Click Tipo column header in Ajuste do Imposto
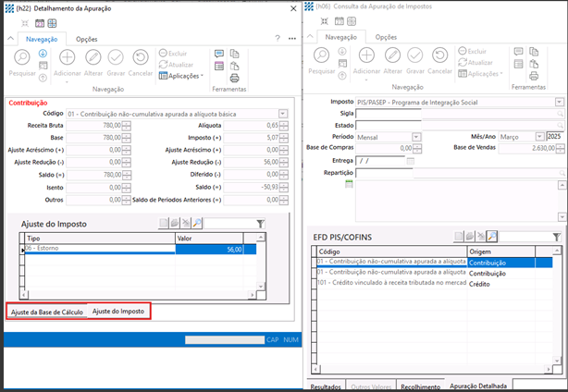 pos(100,239)
